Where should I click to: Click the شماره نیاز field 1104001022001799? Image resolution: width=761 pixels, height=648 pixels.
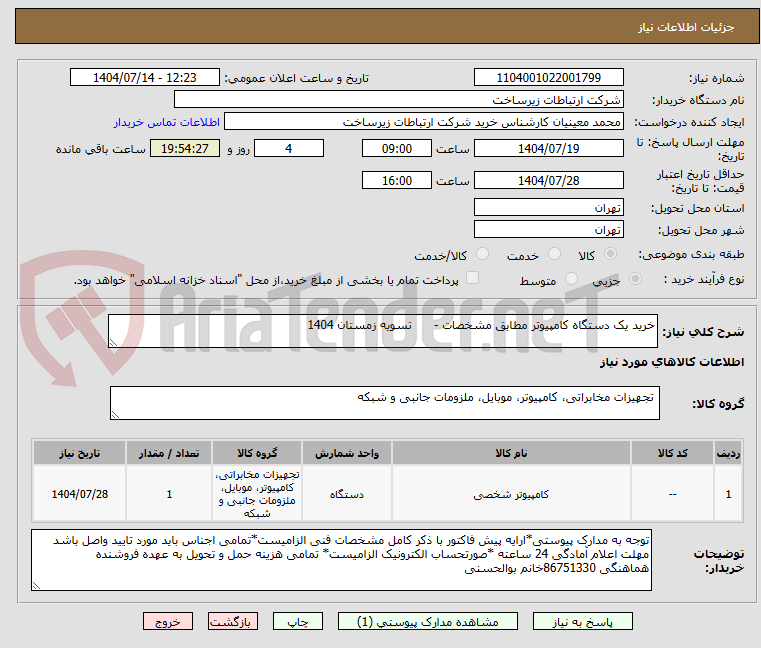tap(548, 78)
